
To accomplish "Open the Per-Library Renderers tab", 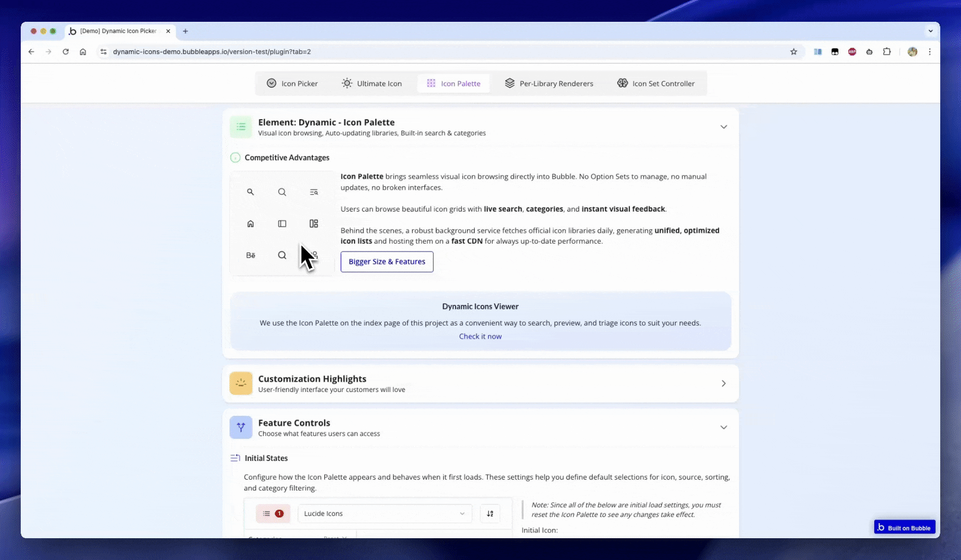I will click(x=549, y=83).
